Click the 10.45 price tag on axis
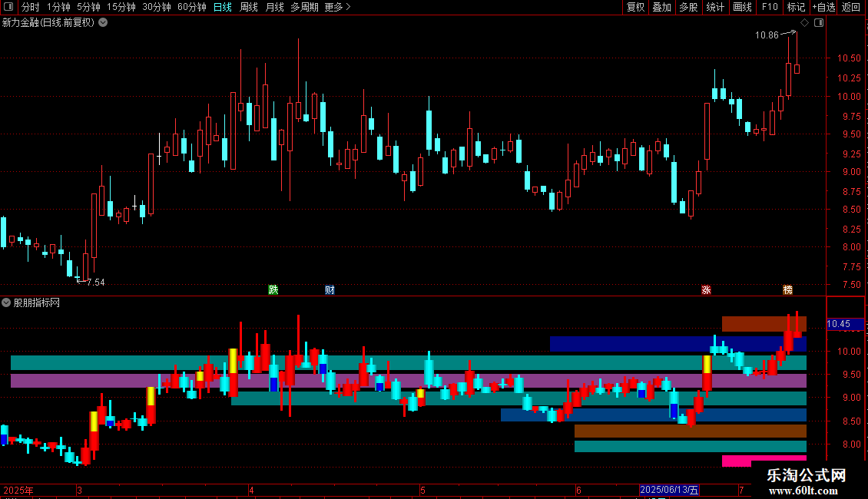 coord(845,324)
